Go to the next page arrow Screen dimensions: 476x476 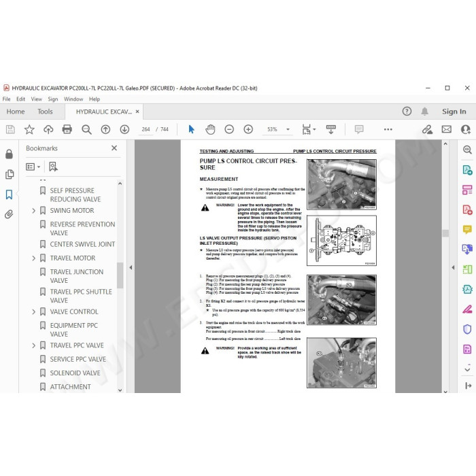[x=124, y=130]
